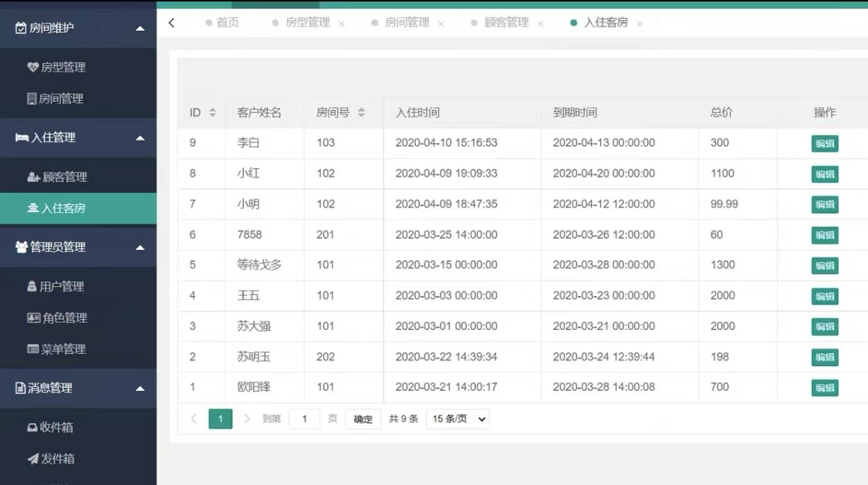Switch to the 首页 tab
Image resolution: width=868 pixels, height=485 pixels.
tap(227, 23)
